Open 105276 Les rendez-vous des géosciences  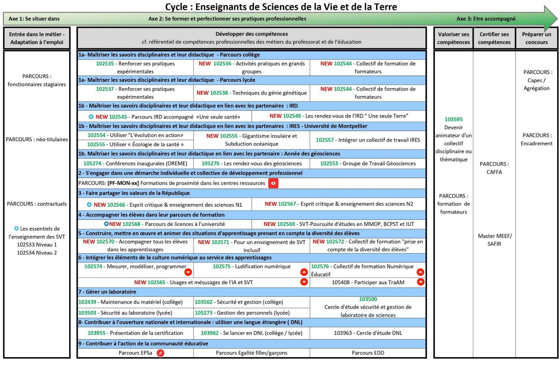click(x=252, y=163)
